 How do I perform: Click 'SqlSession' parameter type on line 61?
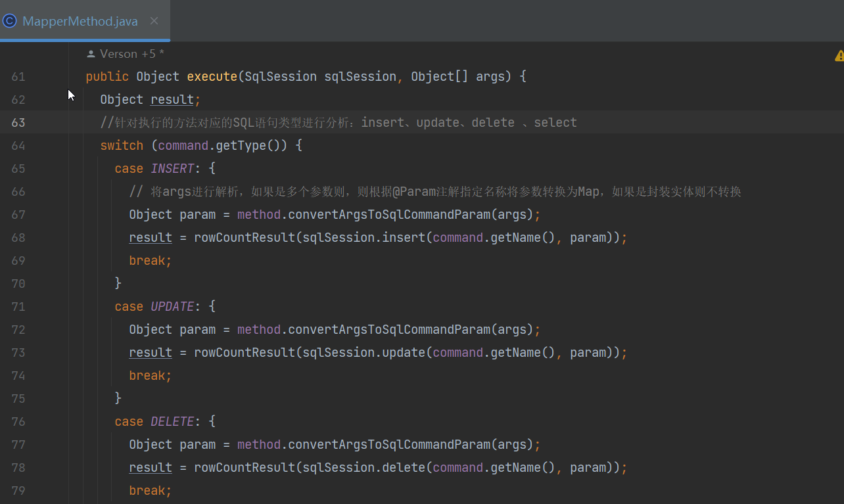click(x=281, y=77)
